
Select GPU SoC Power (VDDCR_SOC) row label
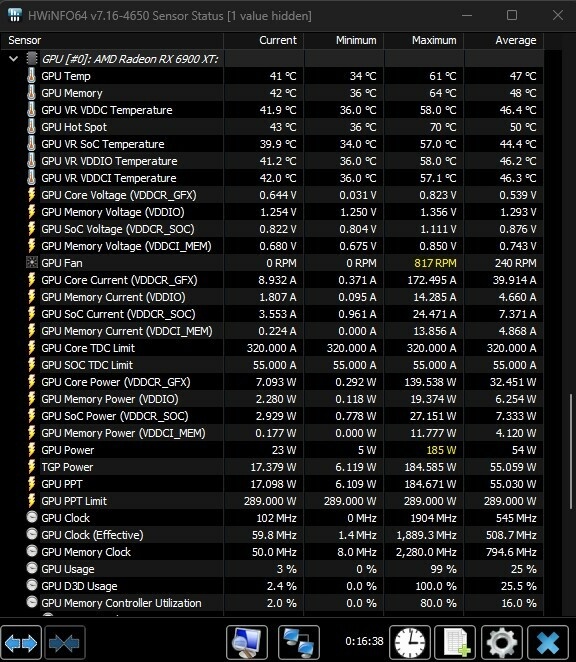coord(115,416)
